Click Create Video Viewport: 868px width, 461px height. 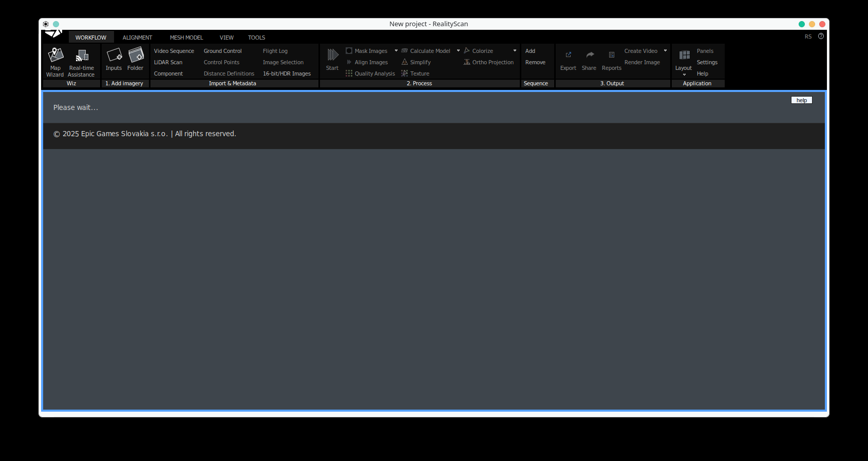coord(641,51)
